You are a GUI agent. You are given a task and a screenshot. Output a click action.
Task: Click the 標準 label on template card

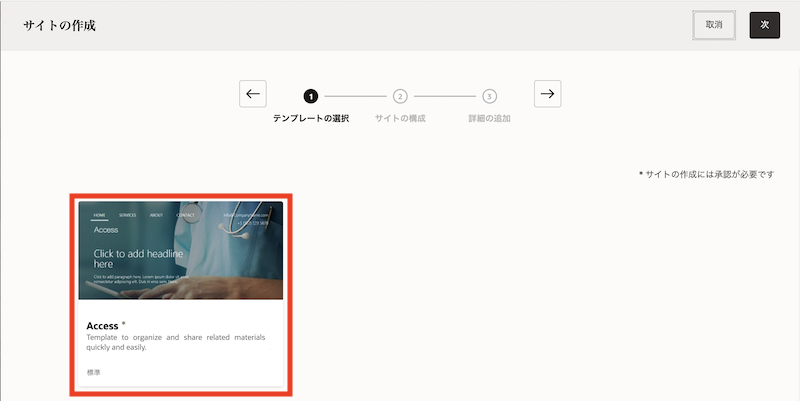94,373
